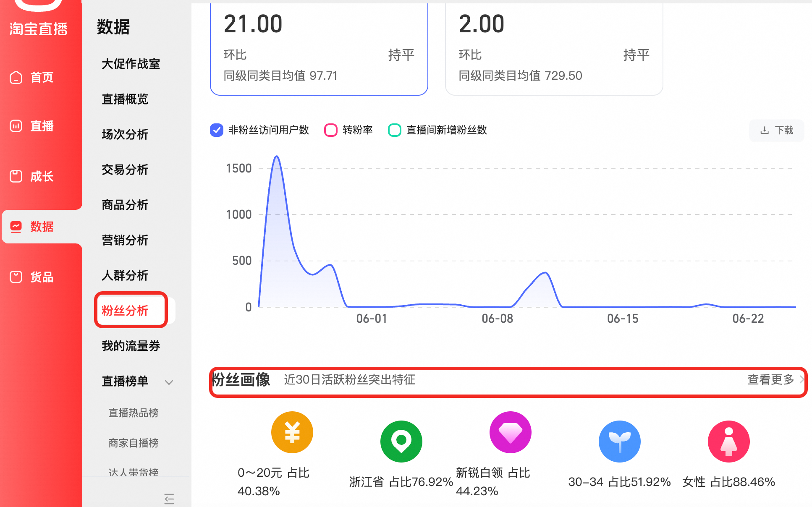Click the 下载 download button

pyautogui.click(x=777, y=131)
